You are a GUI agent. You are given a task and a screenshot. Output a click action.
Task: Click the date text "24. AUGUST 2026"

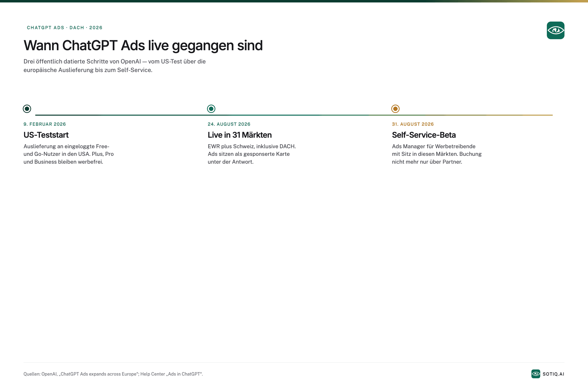[x=229, y=124]
